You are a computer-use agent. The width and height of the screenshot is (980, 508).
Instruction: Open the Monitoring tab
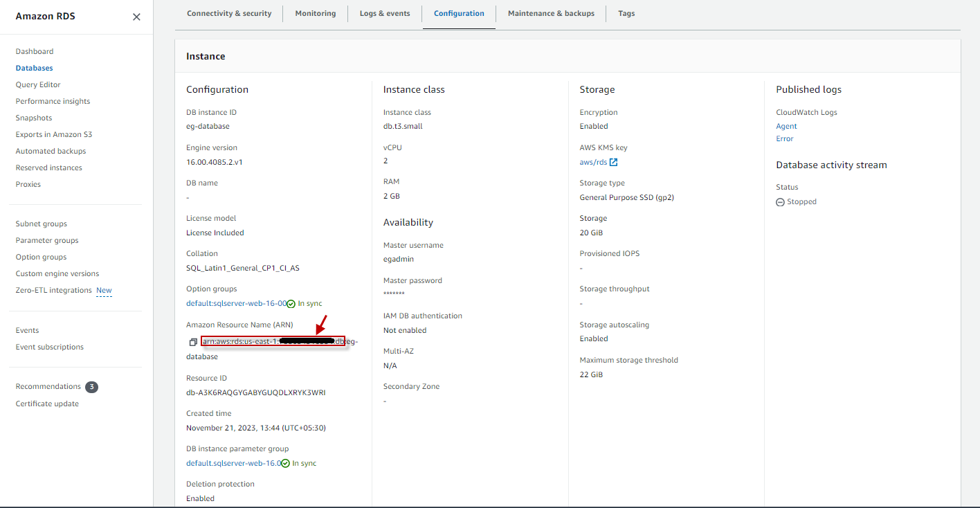click(316, 13)
